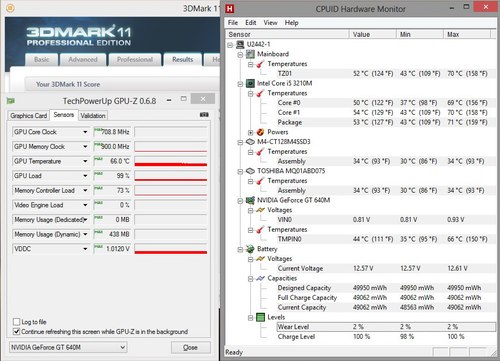Open the GPU Core Clock sensor dropdown
The width and height of the screenshot is (500, 361).
[x=85, y=132]
